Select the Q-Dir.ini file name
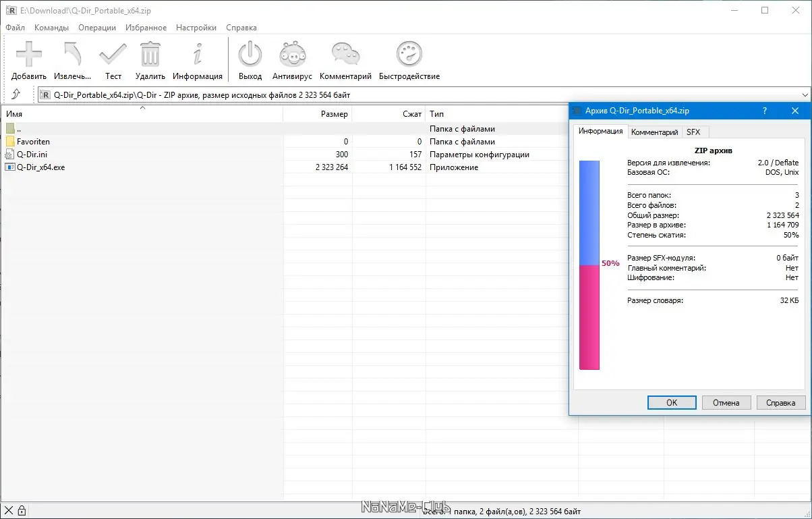This screenshot has width=812, height=519. [32, 155]
